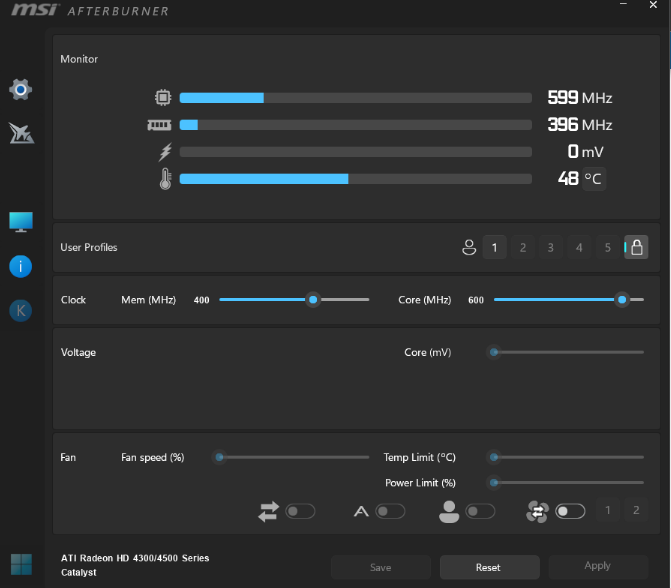Viewport: 671px width, 588px height.
Task: Open the settings gear in the sidebar
Action: [x=21, y=89]
